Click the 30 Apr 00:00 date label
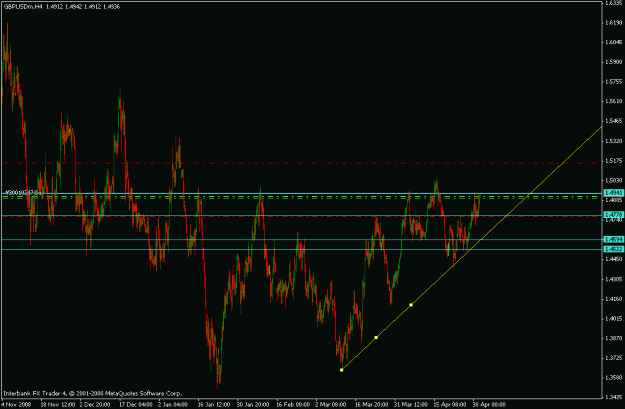The width and height of the screenshot is (625, 409). (489, 405)
